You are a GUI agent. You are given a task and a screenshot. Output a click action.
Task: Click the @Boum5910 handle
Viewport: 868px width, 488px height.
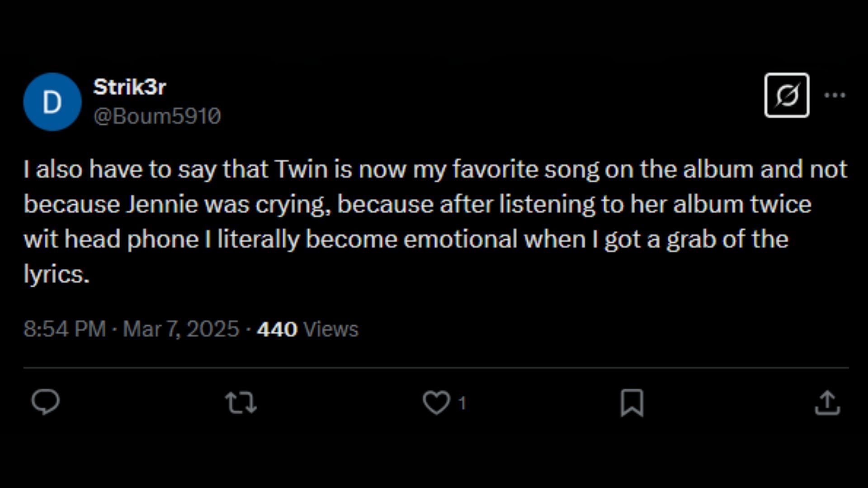point(157,116)
